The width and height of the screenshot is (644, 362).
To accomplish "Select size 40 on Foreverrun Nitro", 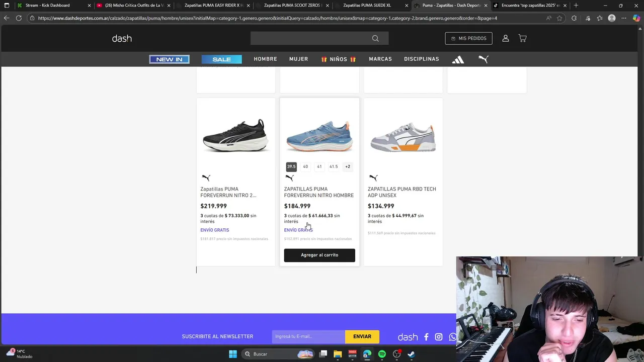I will pyautogui.click(x=305, y=166).
